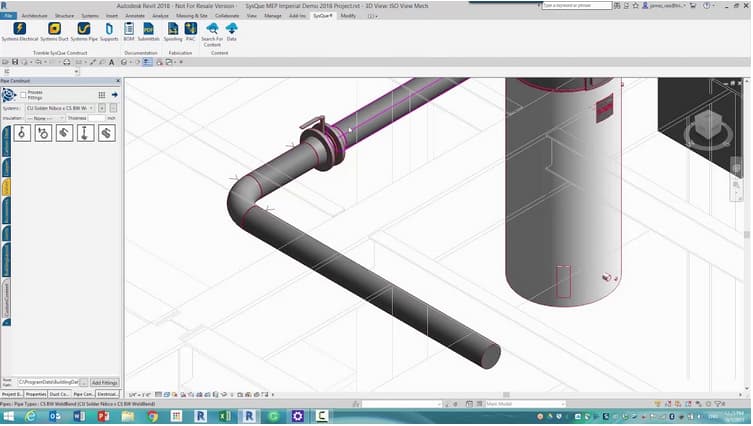Open the Systems Duct tool
This screenshot has width=753, height=426.
tap(54, 32)
